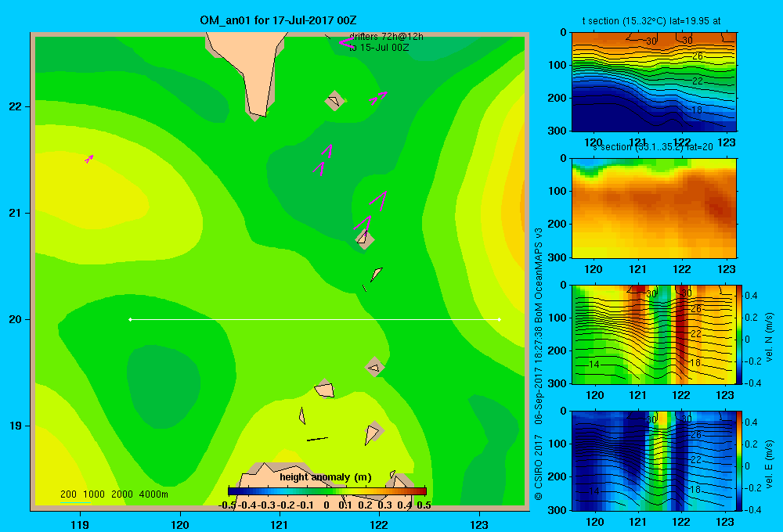Screen dimensions: 783x532
Task: Click the thin line-shaped island near 121.4E 18.9N
Action: [x=317, y=439]
